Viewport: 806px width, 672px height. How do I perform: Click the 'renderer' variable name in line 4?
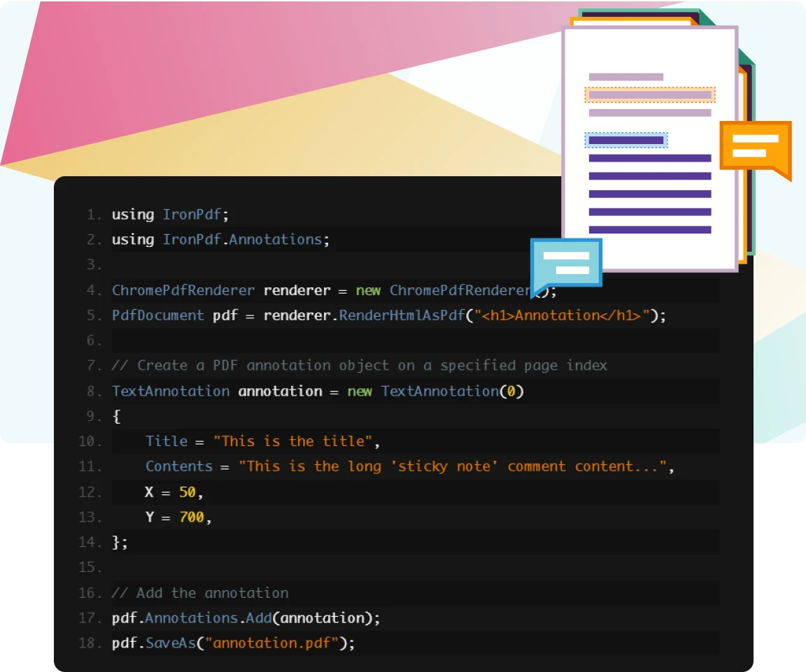tap(297, 290)
